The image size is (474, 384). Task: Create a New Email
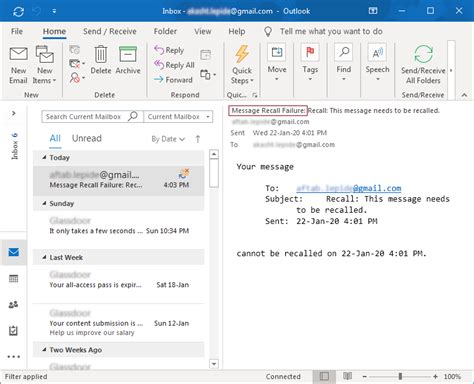click(18, 65)
